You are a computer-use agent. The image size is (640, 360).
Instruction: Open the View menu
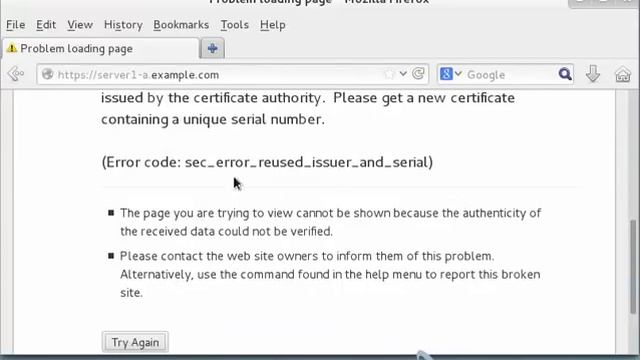tap(80, 25)
